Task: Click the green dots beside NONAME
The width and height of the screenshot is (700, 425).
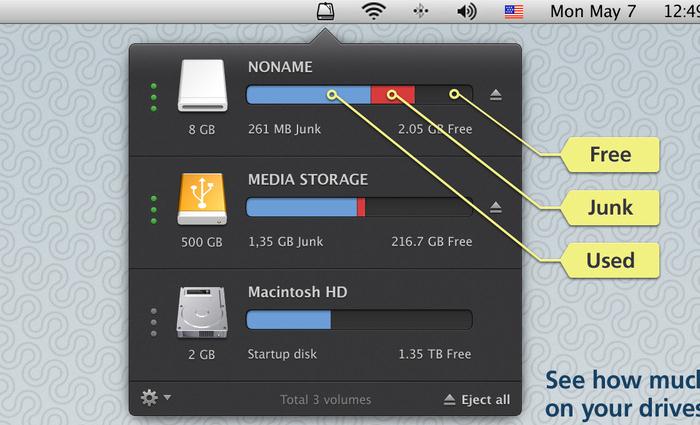Action: 154,97
